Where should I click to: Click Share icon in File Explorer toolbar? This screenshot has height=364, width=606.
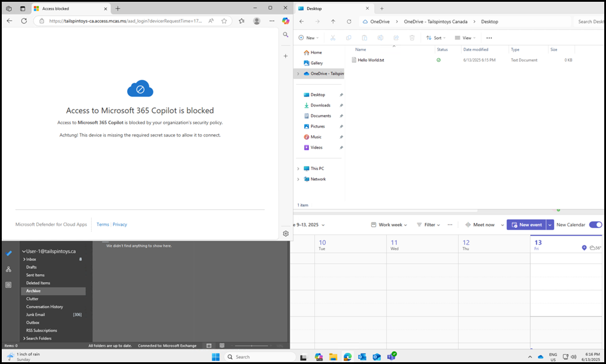tap(396, 38)
